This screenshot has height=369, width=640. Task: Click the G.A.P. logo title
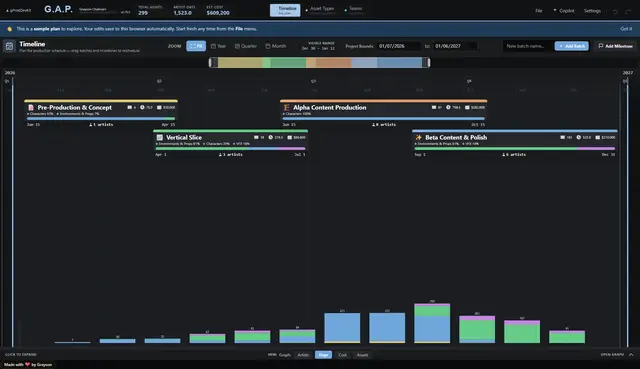click(x=58, y=10)
